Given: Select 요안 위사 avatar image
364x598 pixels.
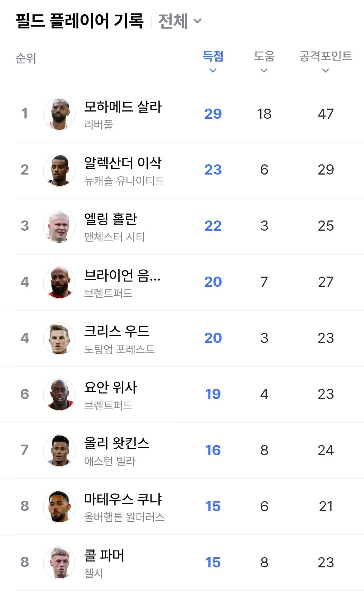Looking at the screenshot, I should click(x=59, y=394).
